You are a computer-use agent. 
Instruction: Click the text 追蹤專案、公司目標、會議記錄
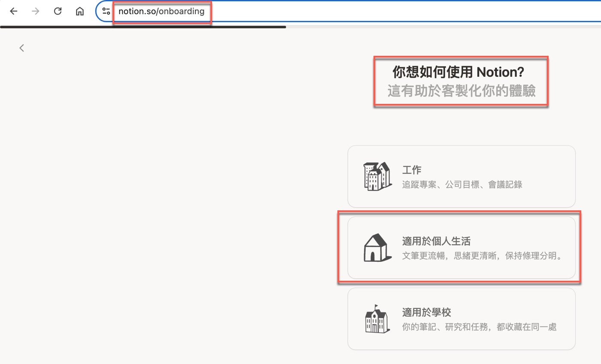[x=462, y=185]
